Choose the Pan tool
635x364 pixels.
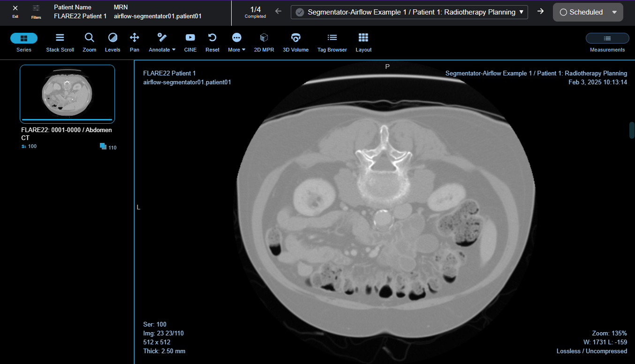(x=134, y=42)
